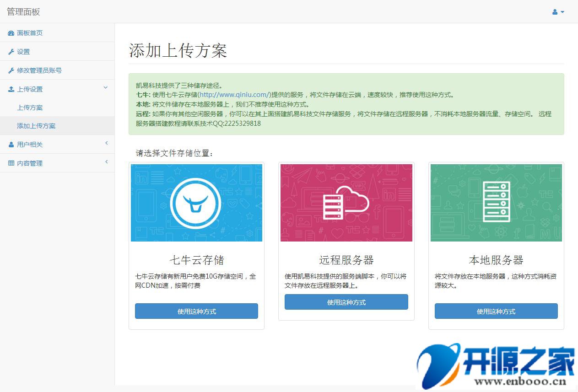578x392 pixels.
Task: Click the Qiniu bull logo image
Action: (x=196, y=203)
